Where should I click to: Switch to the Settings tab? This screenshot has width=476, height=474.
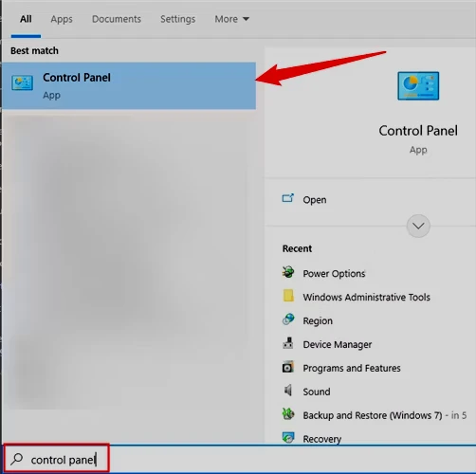(x=177, y=19)
